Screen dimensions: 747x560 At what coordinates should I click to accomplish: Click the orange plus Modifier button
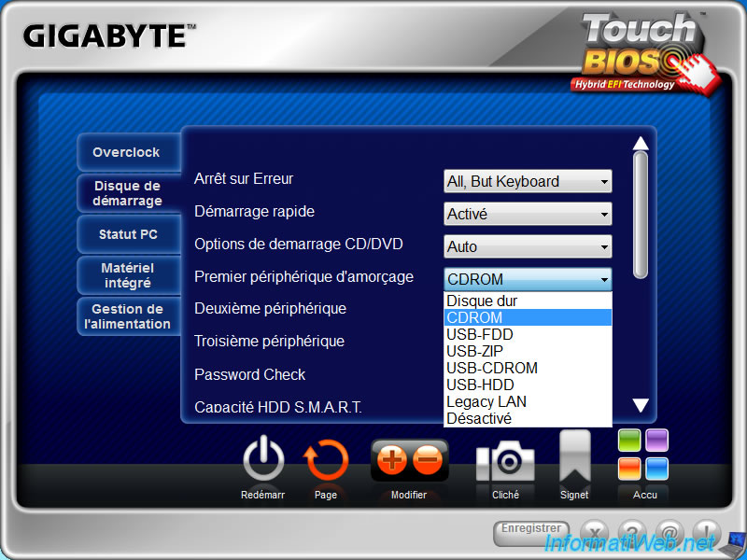click(392, 460)
